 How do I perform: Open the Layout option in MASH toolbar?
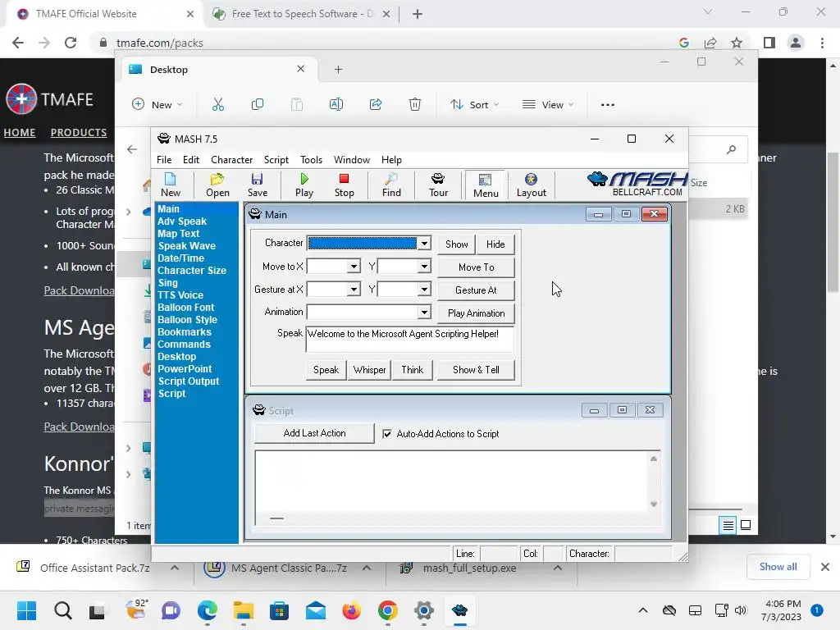(x=531, y=185)
